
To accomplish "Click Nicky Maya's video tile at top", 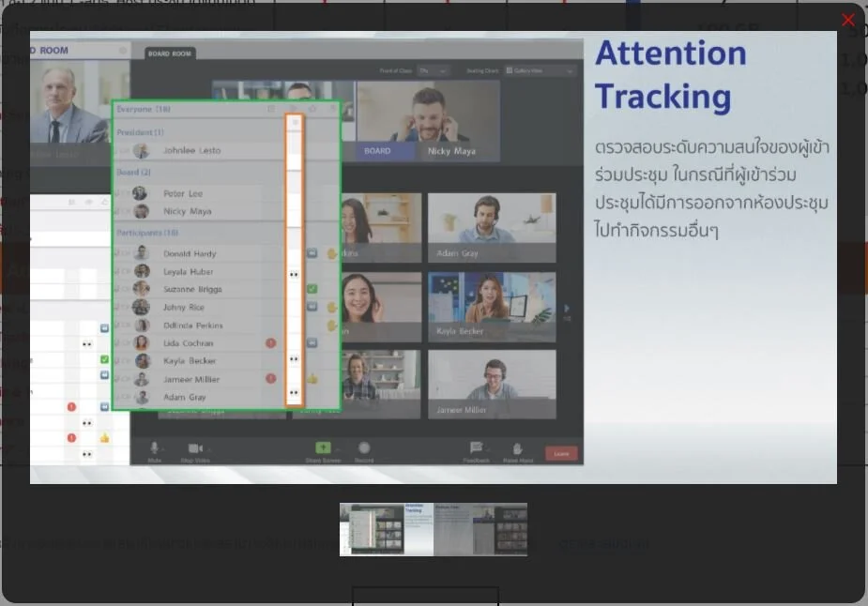I will pyautogui.click(x=428, y=121).
